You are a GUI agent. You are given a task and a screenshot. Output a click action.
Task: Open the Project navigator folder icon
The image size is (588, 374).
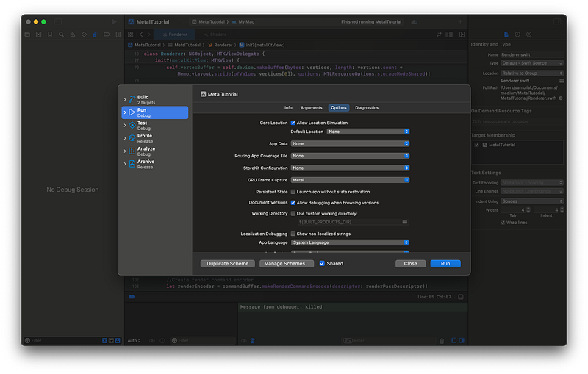point(27,35)
